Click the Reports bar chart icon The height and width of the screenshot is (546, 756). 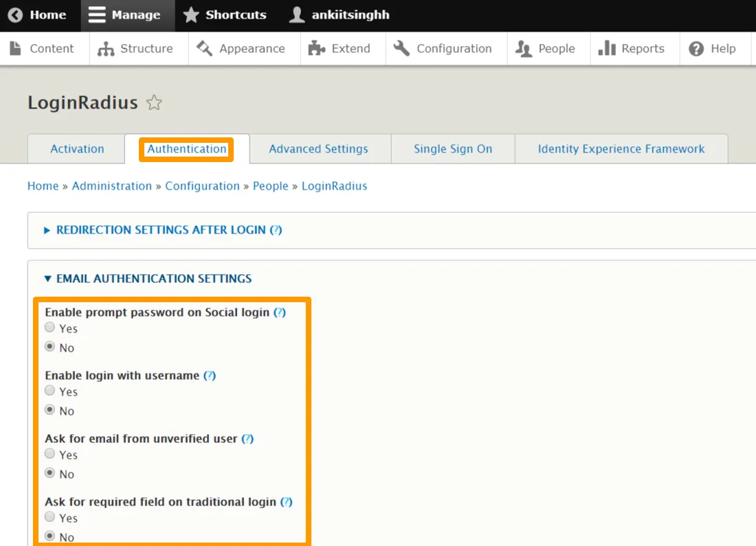click(607, 49)
